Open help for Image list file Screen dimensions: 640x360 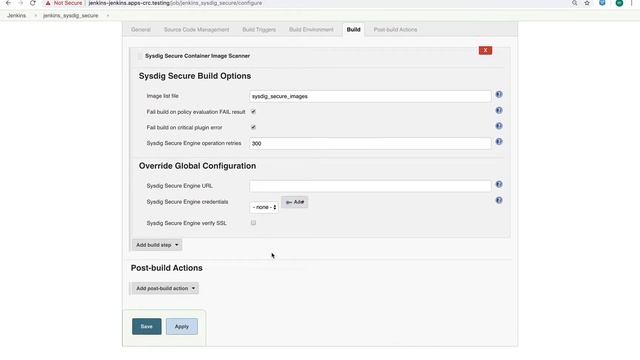click(499, 94)
